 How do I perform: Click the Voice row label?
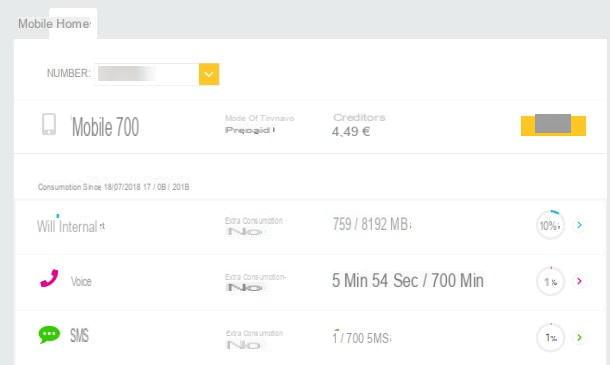(x=81, y=281)
